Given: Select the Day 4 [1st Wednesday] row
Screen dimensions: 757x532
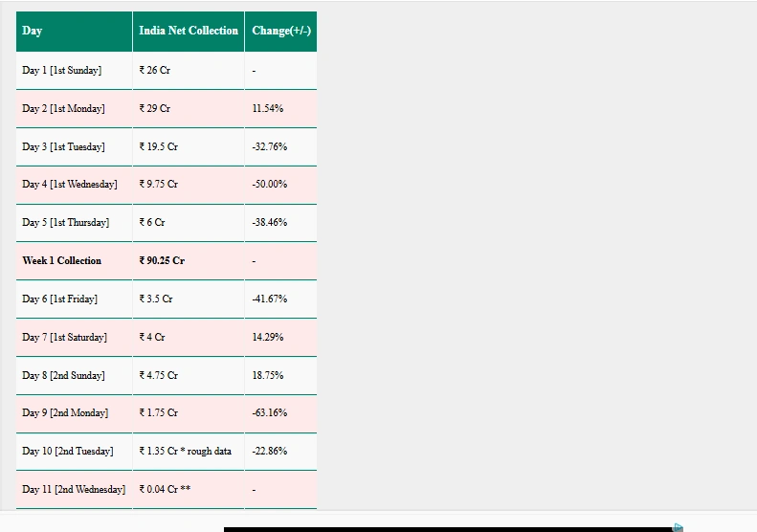Looking at the screenshot, I should coord(167,185).
